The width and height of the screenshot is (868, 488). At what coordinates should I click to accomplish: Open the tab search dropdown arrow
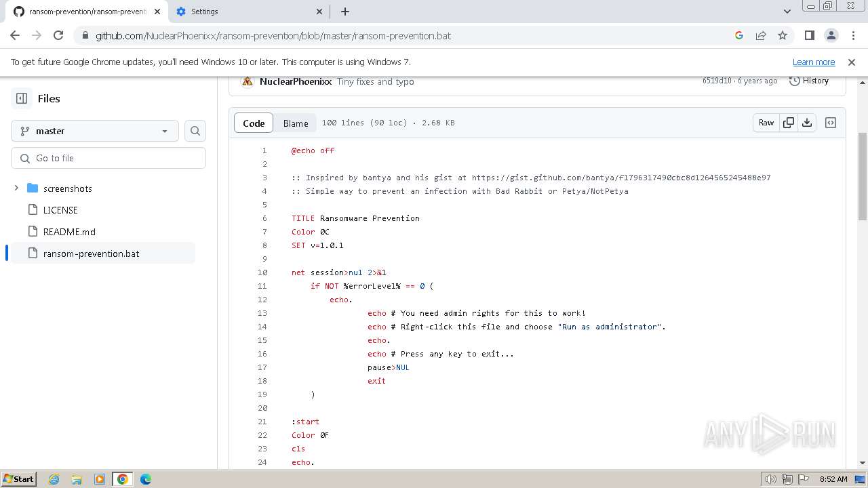(787, 12)
